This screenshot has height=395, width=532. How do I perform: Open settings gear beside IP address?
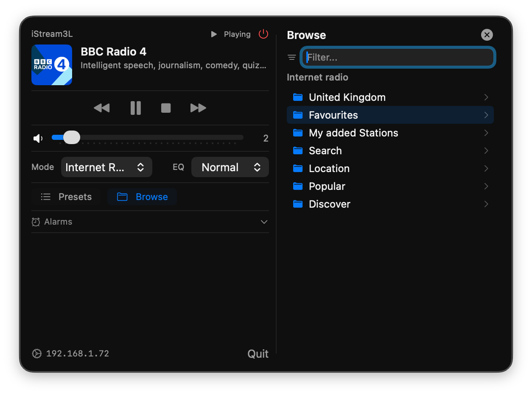(x=37, y=353)
